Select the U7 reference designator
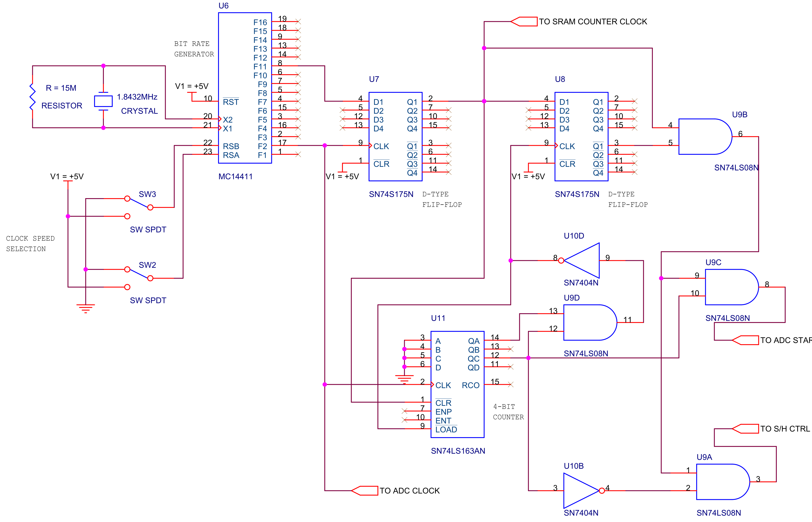 (x=374, y=79)
